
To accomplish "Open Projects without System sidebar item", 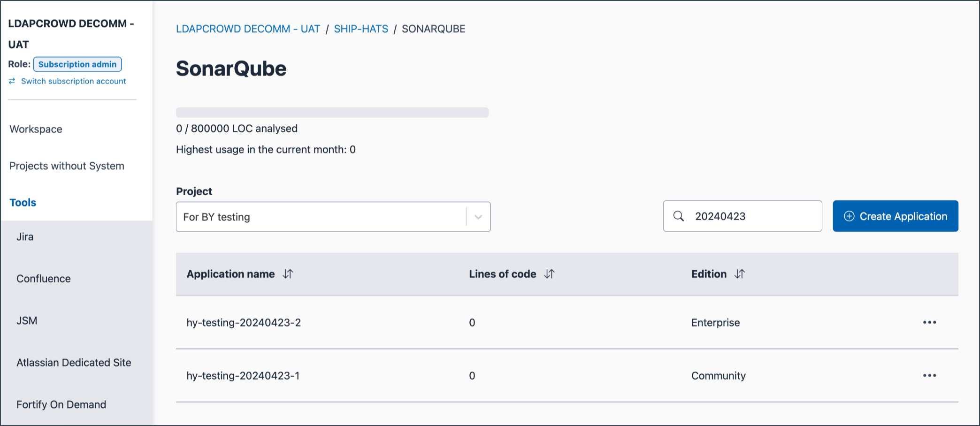I will click(67, 166).
